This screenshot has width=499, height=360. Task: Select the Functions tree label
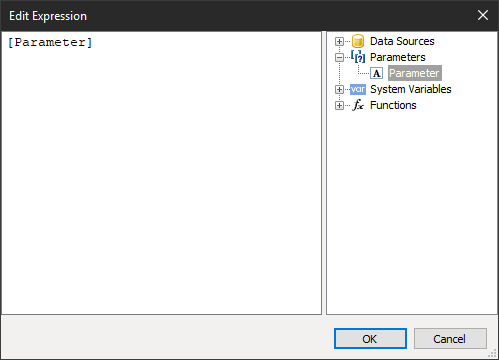[x=393, y=105]
